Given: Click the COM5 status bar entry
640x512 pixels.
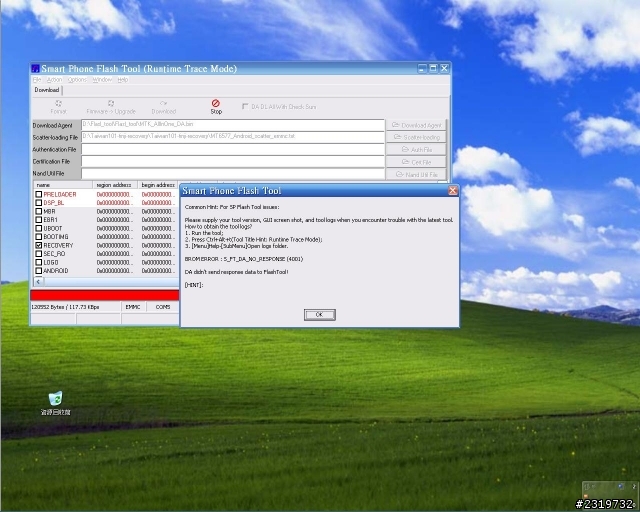Looking at the screenshot, I should pos(163,307).
